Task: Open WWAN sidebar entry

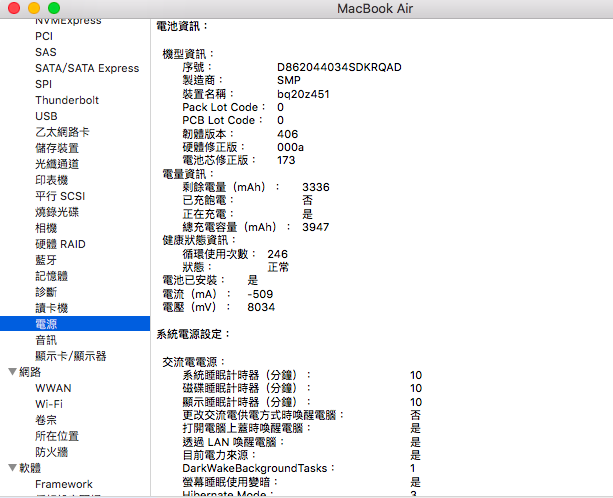Action: (x=53, y=388)
